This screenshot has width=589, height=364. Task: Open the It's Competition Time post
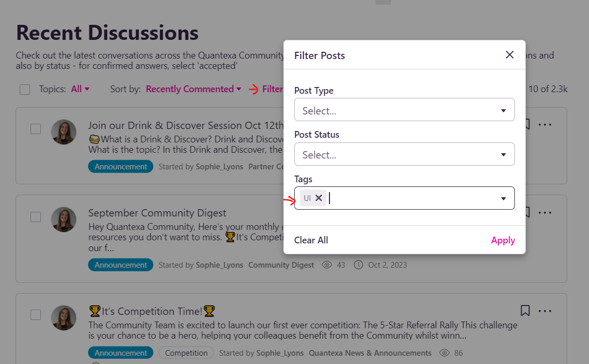[x=152, y=311]
